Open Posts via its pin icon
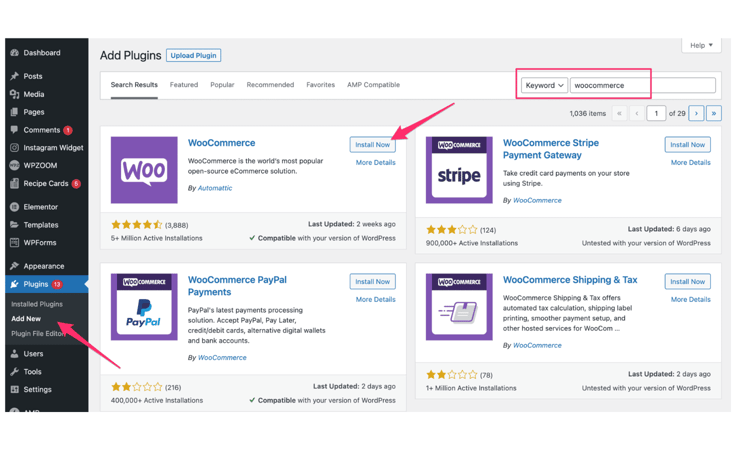 pyautogui.click(x=14, y=76)
